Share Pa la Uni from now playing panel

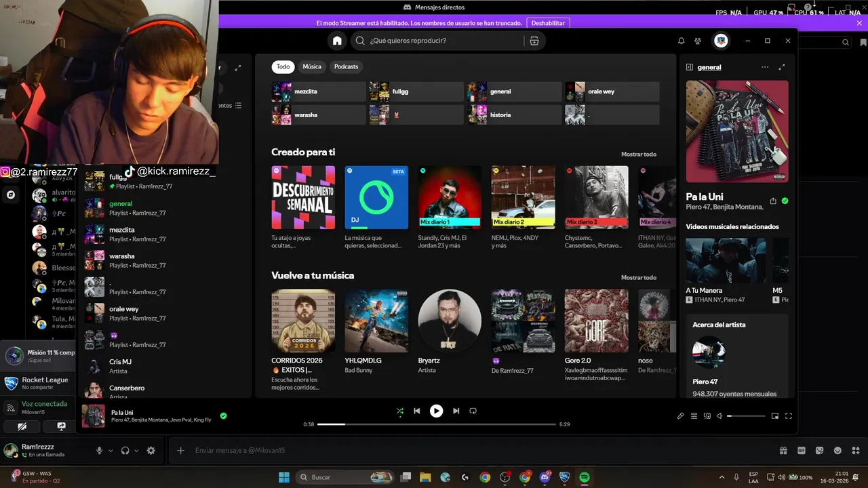click(x=773, y=201)
